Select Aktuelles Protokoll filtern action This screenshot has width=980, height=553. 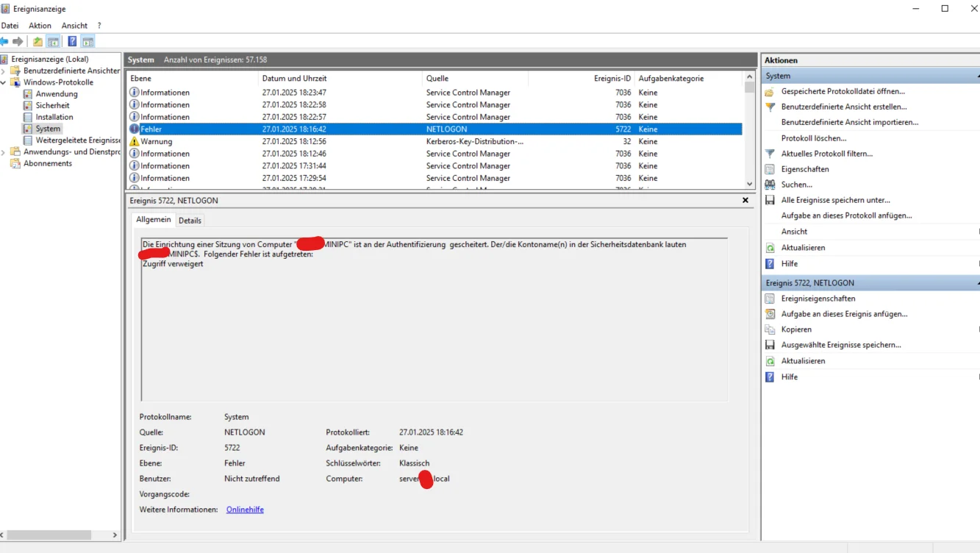pos(827,154)
